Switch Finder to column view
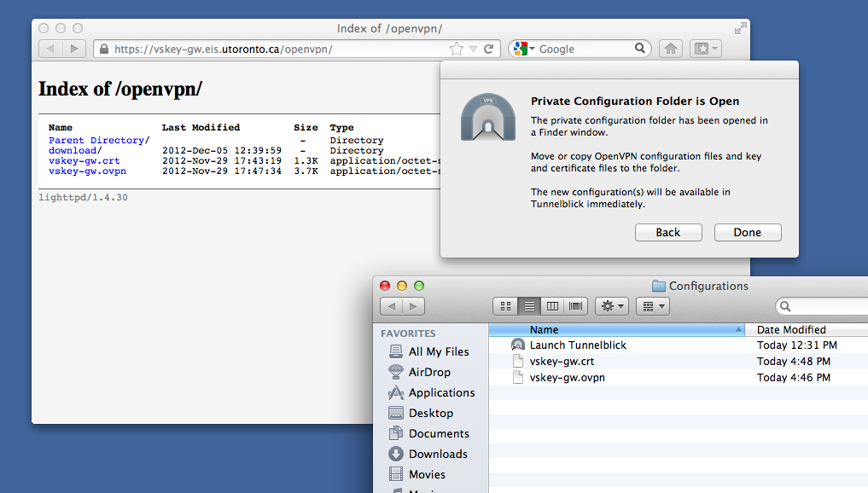Image resolution: width=868 pixels, height=493 pixels. pyautogui.click(x=552, y=306)
